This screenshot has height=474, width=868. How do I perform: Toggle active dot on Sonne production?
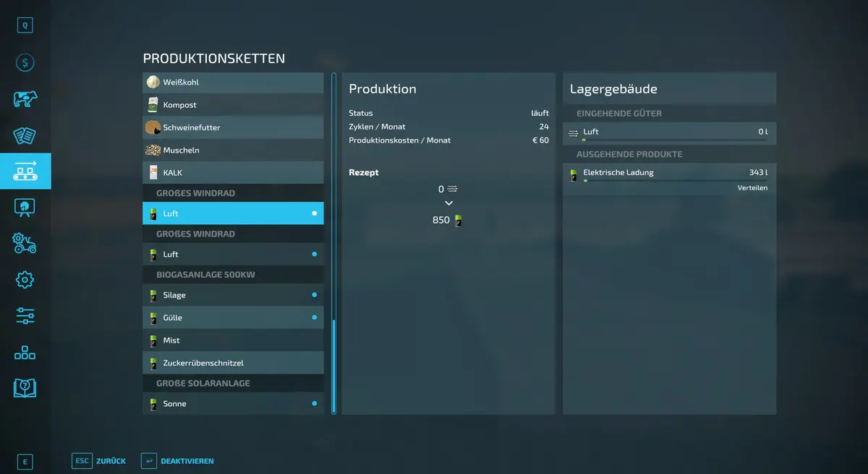coord(314,404)
